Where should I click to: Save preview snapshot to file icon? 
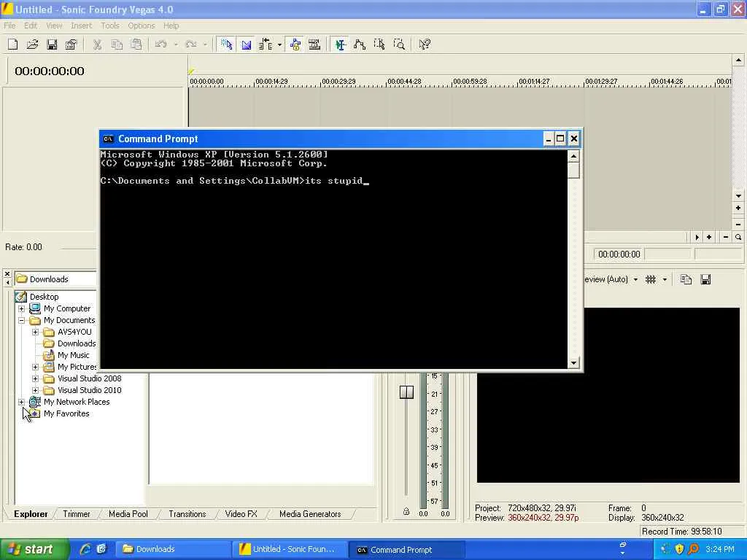tap(705, 279)
